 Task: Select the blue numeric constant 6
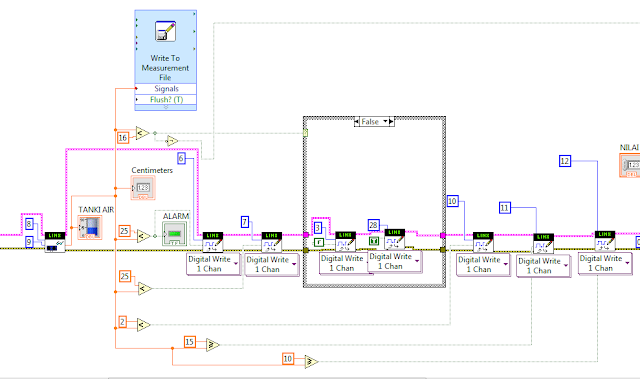pyautogui.click(x=182, y=158)
